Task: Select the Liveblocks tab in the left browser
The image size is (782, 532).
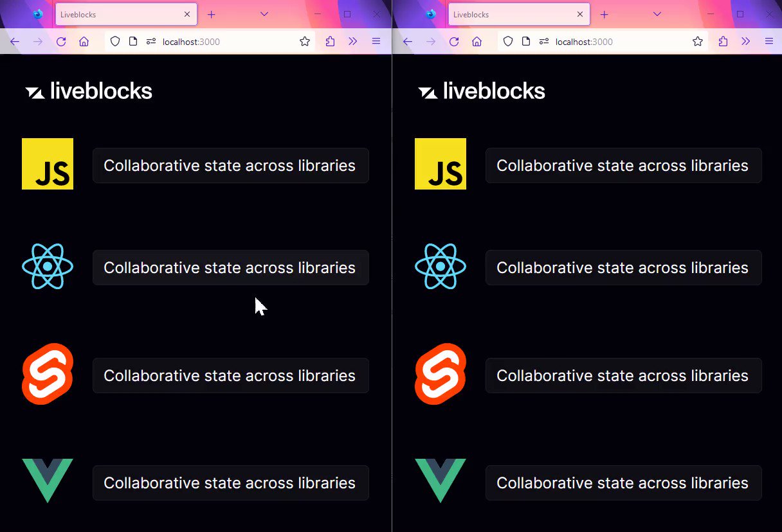Action: 126,14
